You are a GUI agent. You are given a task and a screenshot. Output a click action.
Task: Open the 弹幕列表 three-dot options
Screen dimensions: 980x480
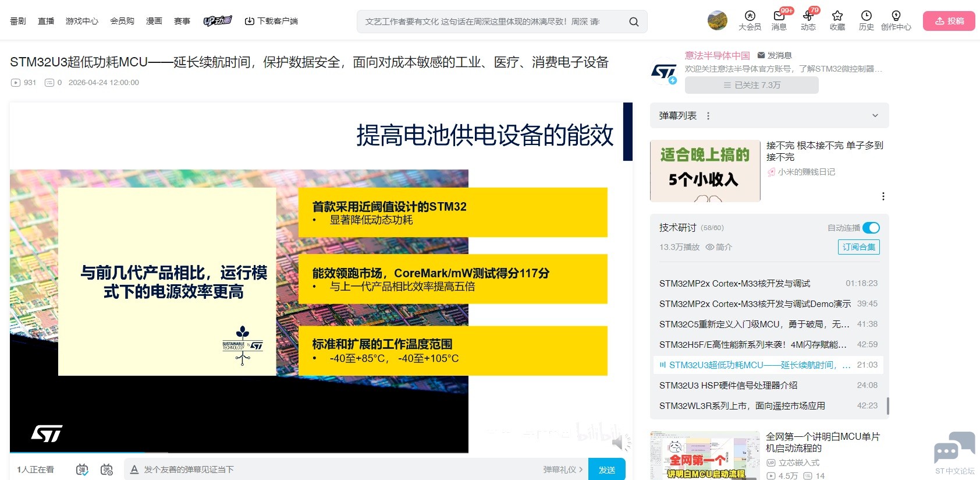coord(708,116)
